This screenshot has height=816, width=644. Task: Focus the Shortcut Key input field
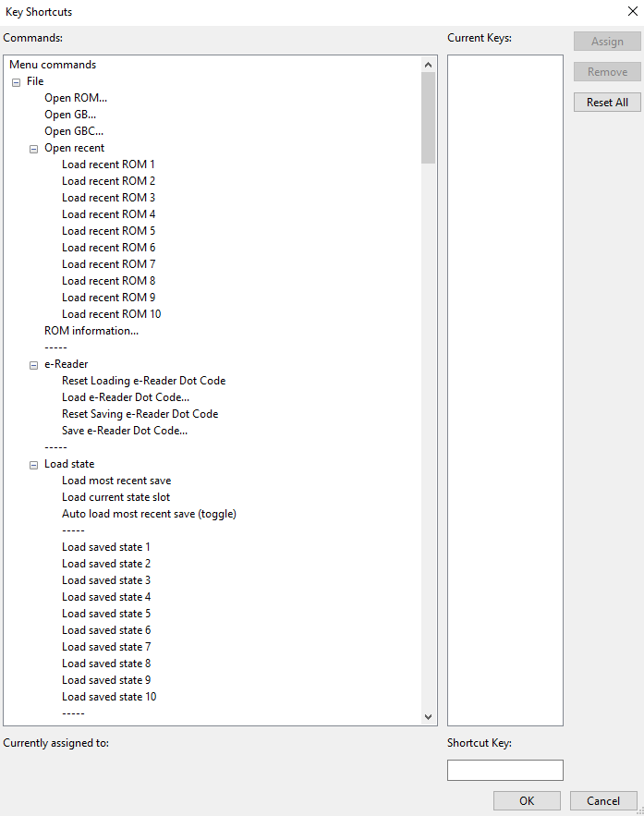click(x=505, y=770)
